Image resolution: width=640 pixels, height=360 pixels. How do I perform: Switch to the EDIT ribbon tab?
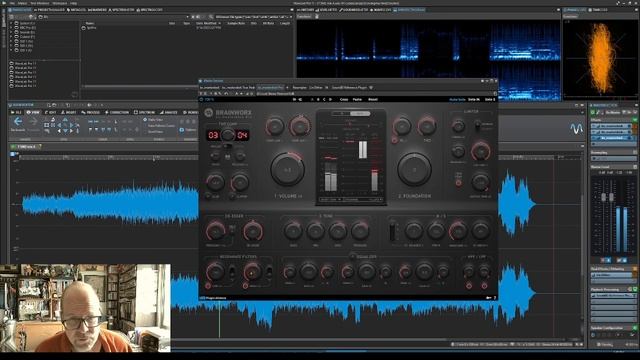tap(51, 112)
